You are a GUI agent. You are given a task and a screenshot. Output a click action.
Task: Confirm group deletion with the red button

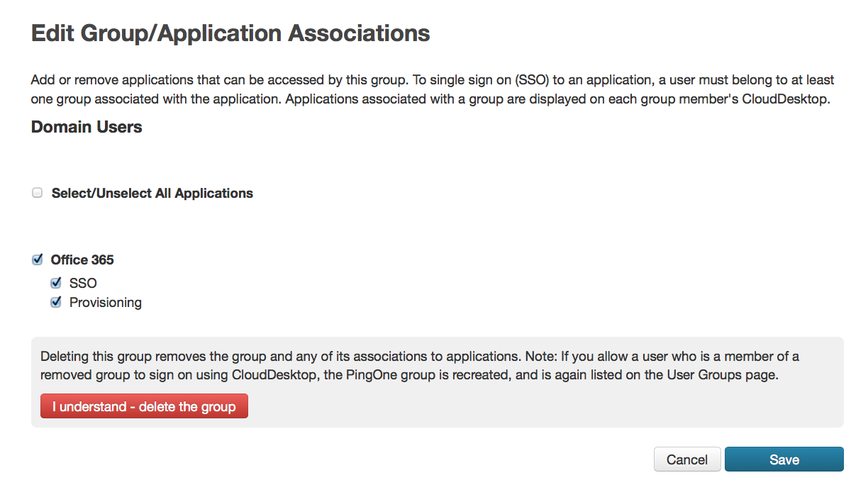click(144, 406)
